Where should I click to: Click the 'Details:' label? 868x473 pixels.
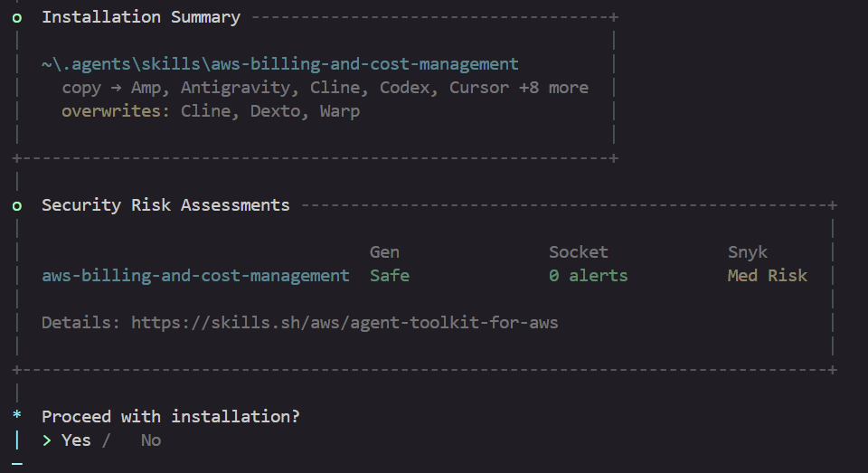tap(80, 322)
